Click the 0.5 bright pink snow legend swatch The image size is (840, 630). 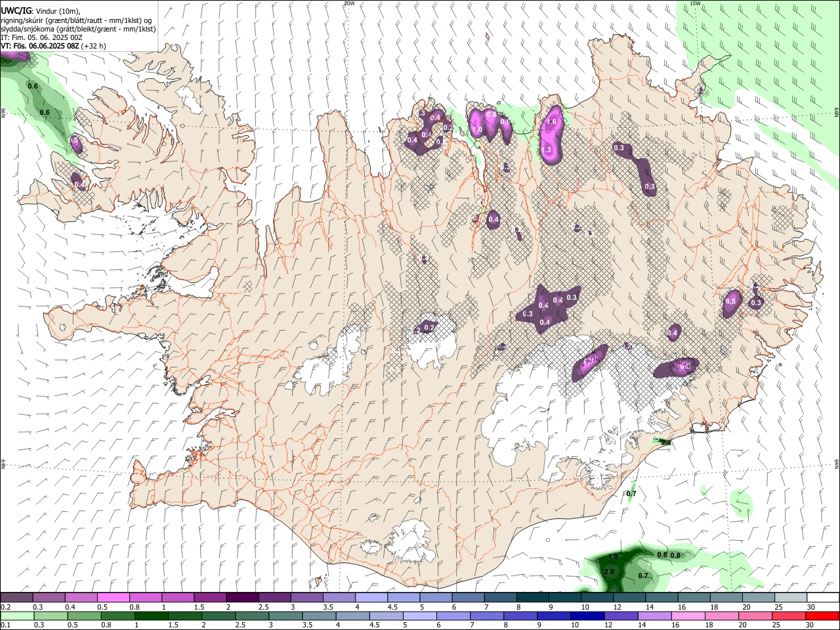[113, 598]
